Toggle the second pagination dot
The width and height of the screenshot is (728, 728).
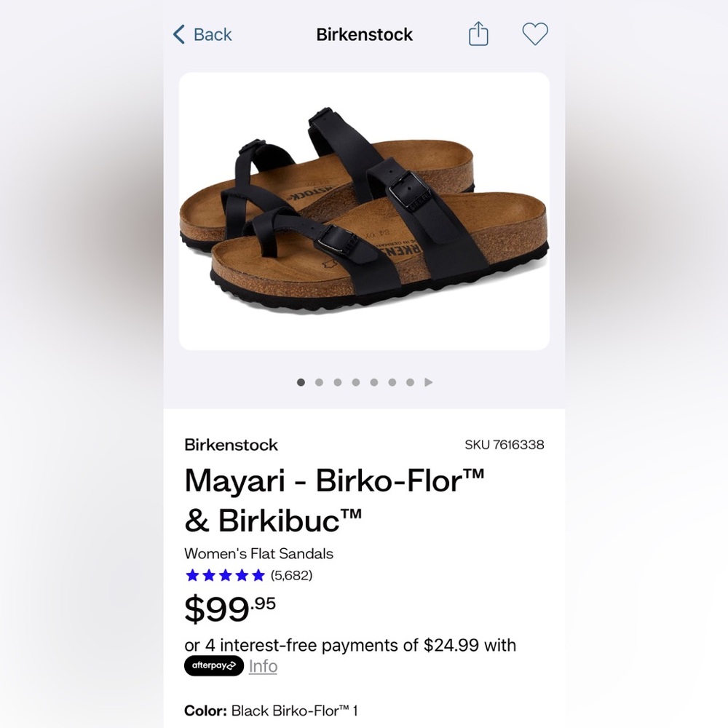pyautogui.click(x=319, y=381)
